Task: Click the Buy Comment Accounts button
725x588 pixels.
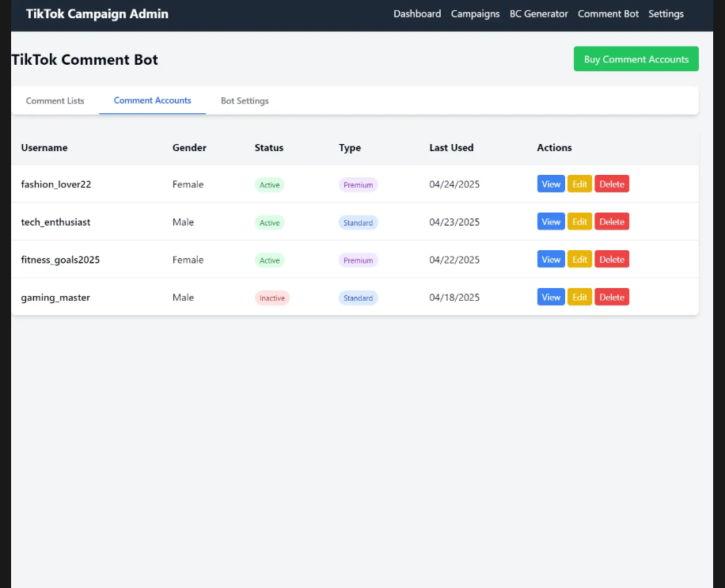Action: tap(636, 59)
